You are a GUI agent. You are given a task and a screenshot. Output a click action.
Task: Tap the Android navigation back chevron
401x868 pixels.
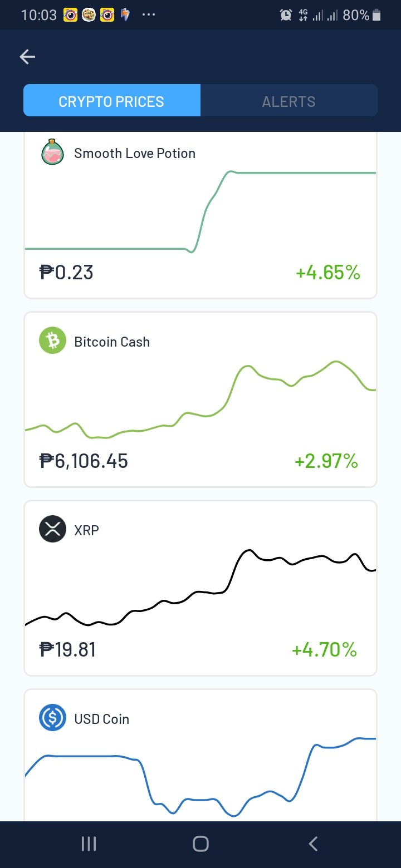(313, 844)
